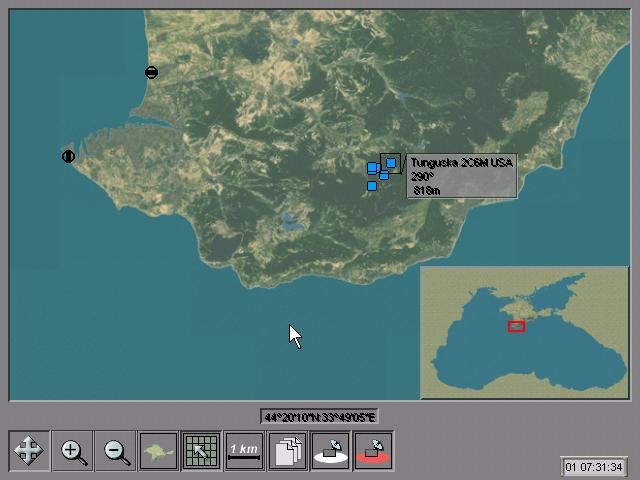Select the airbase marker with vertical bar
This screenshot has width=640, height=480.
68,156
